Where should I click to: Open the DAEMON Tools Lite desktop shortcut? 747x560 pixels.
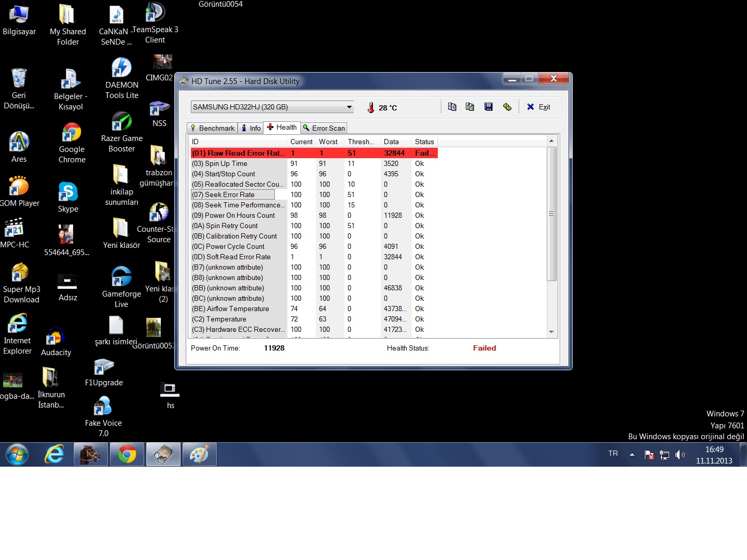click(121, 78)
